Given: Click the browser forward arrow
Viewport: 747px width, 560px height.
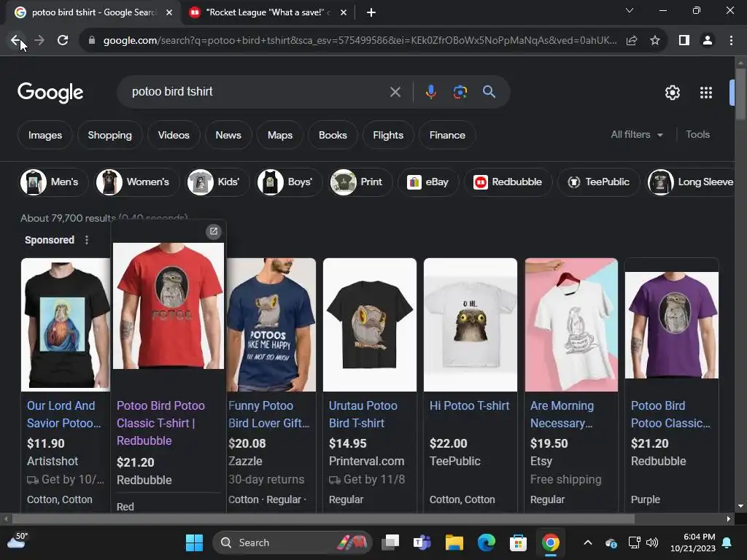Looking at the screenshot, I should [x=39, y=41].
